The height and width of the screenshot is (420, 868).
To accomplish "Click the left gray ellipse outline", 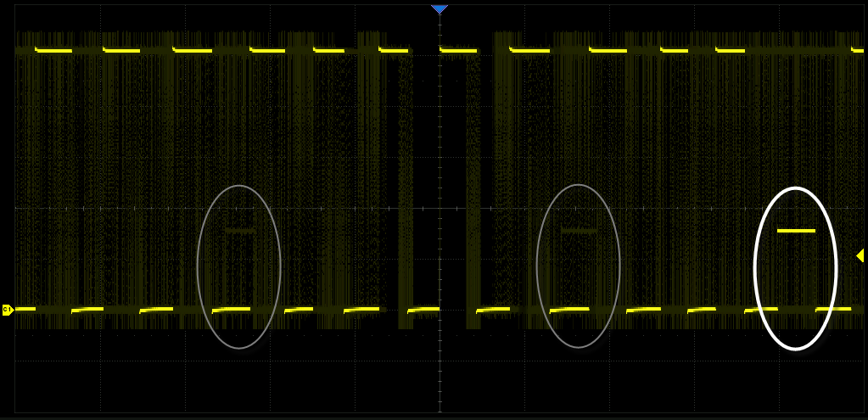I will [198, 266].
